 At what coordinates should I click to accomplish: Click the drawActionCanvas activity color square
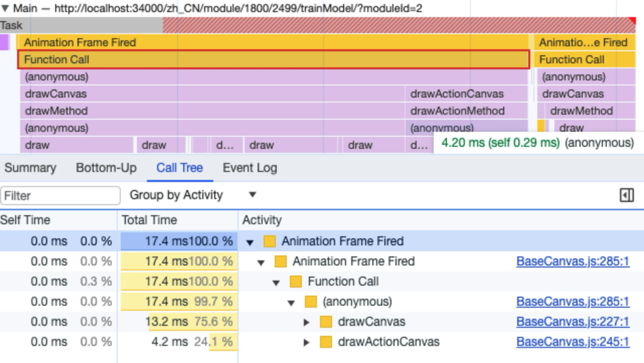point(326,342)
